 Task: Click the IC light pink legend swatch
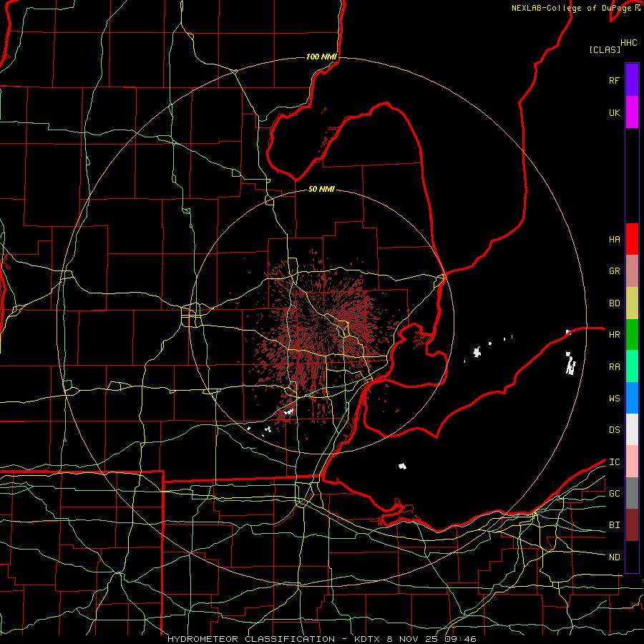tap(632, 462)
